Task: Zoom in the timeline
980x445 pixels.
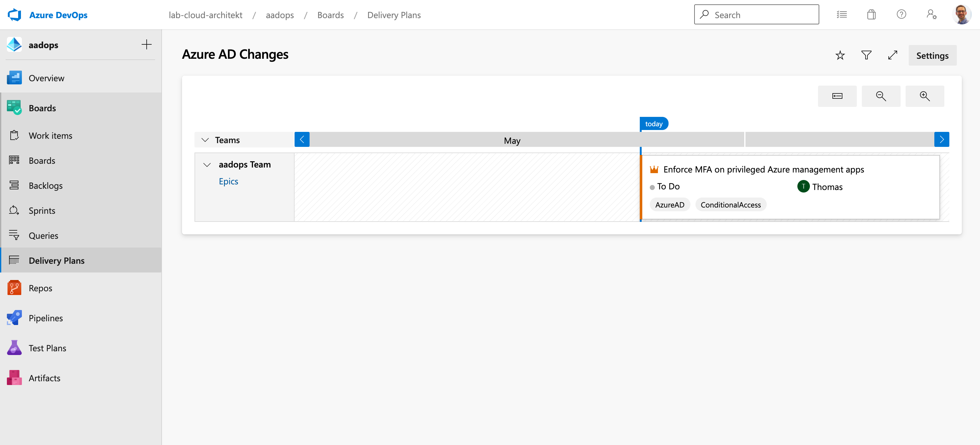Action: [925, 96]
